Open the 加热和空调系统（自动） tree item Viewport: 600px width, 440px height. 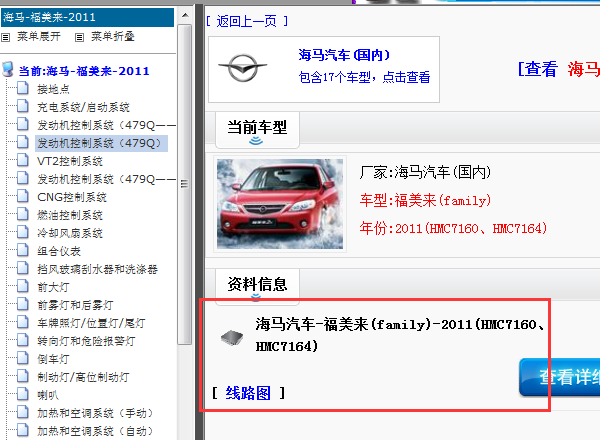(95, 431)
